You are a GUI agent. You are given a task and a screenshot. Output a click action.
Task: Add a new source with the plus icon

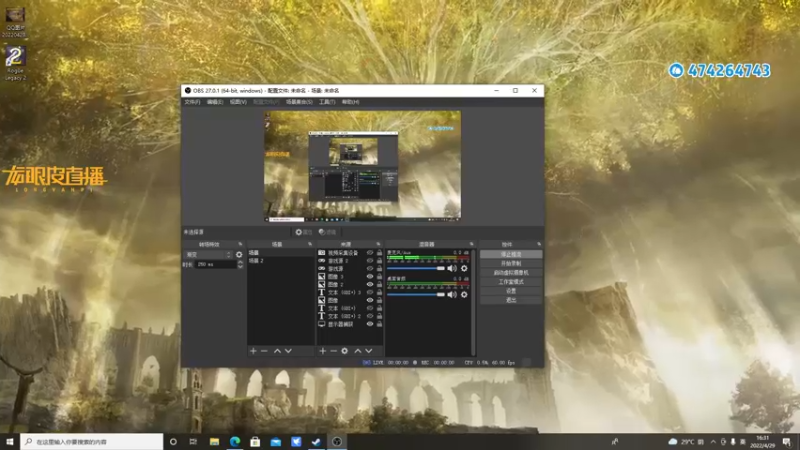[x=322, y=351]
